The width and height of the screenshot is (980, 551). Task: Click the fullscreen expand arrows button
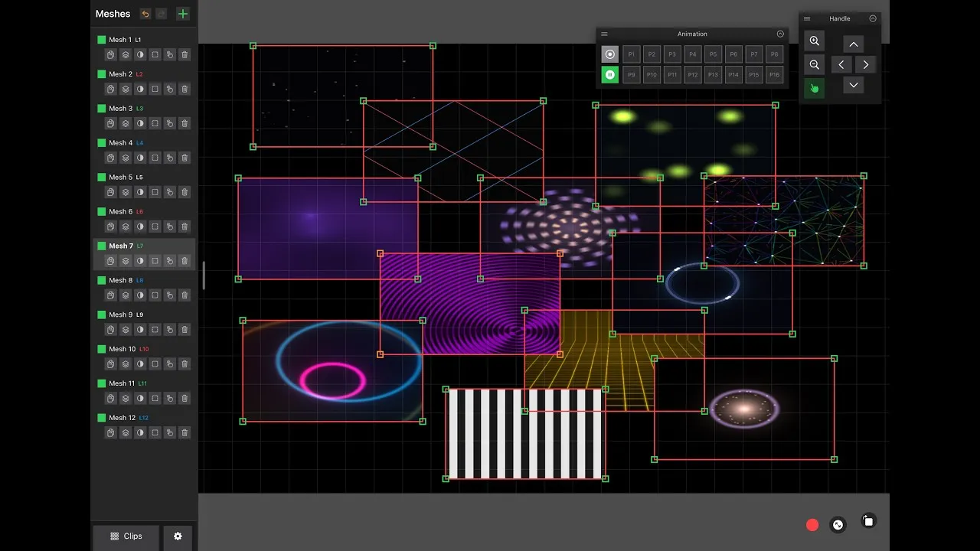[x=838, y=525]
